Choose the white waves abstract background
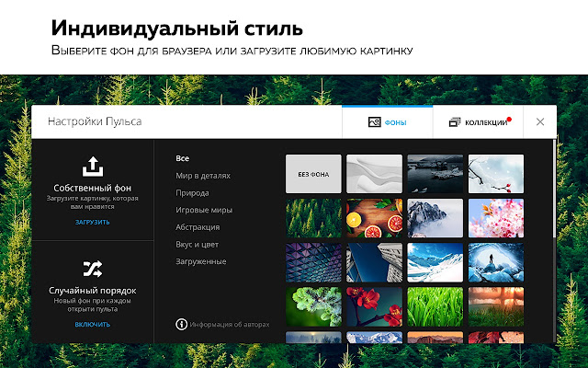Image resolution: width=588 pixels, height=368 pixels. (x=374, y=174)
